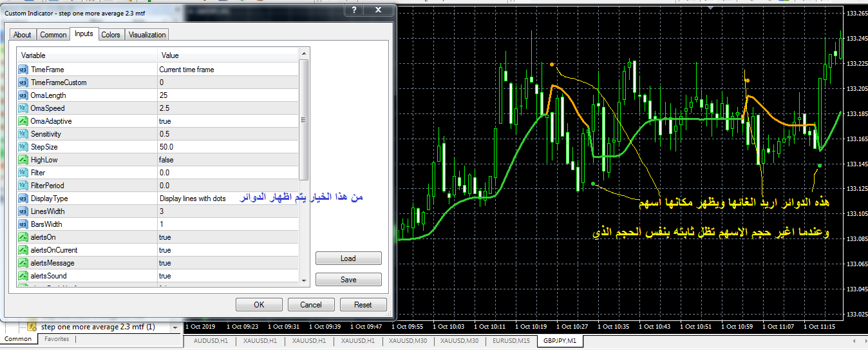Switch to Favorites tab in Navigator
Screen dimensions: 868x350
point(57,338)
